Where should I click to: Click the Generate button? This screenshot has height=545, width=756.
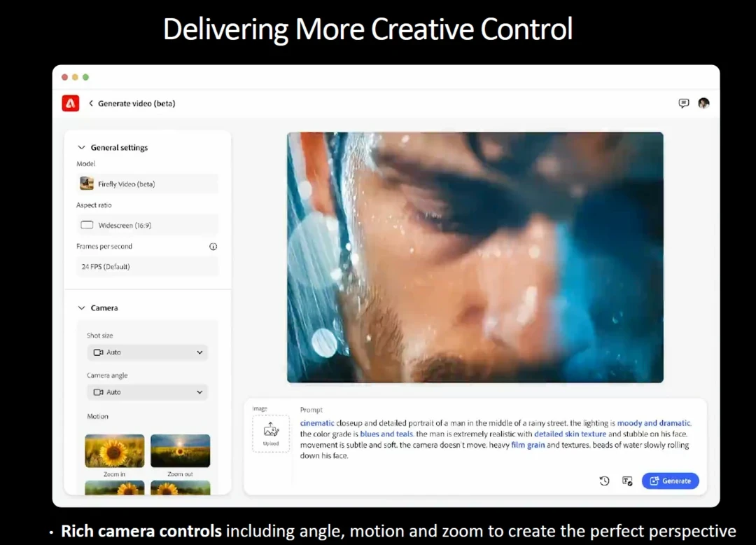coord(670,481)
